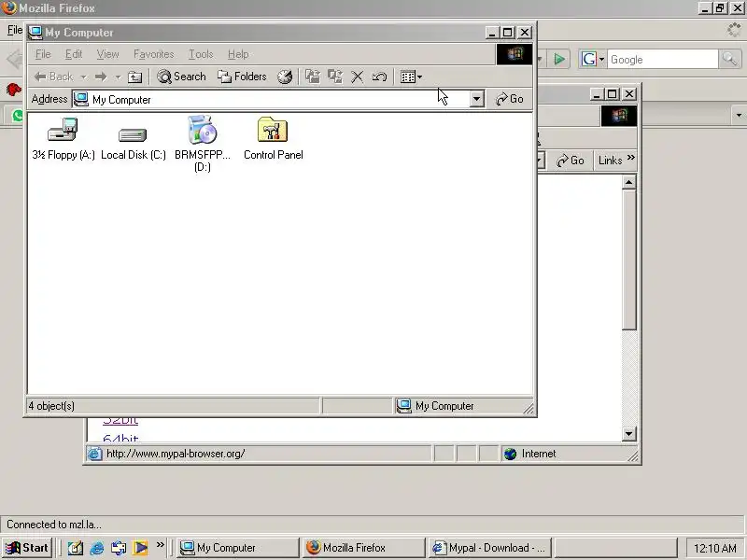Click the Firefox activity throbber icon
Image resolution: width=747 pixels, height=560 pixels.
pyautogui.click(x=735, y=30)
